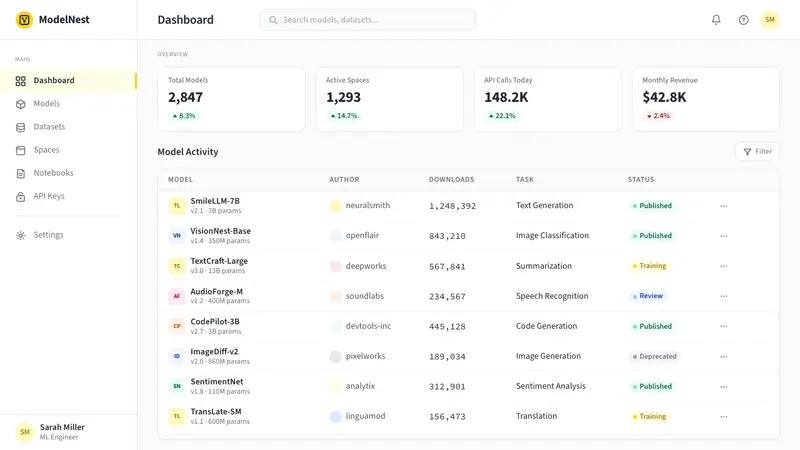800x450 pixels.
Task: Open the ImageDiff-v2 model name
Action: pyautogui.click(x=214, y=352)
